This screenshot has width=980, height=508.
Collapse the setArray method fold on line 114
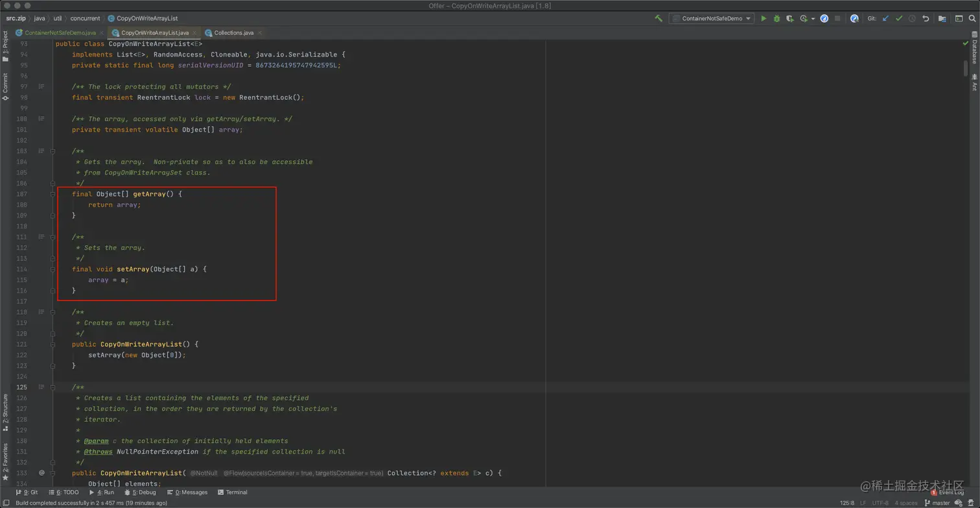(x=53, y=269)
